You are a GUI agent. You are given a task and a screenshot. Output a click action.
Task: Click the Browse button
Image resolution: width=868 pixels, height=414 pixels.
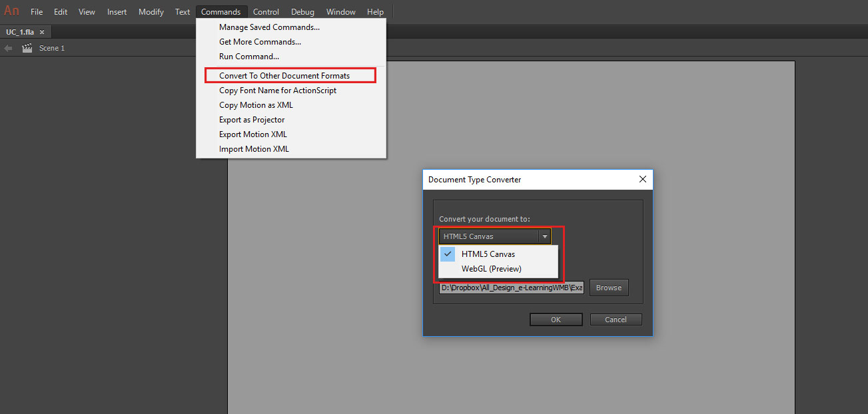[609, 288]
